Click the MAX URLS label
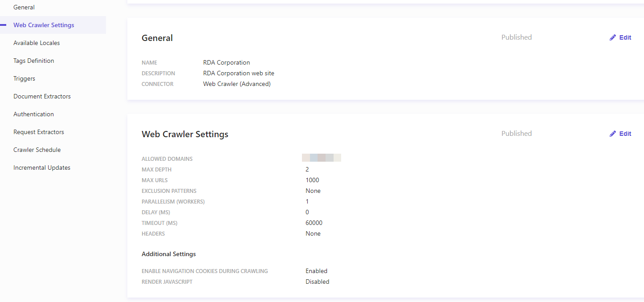This screenshot has width=644, height=302. coord(155,180)
